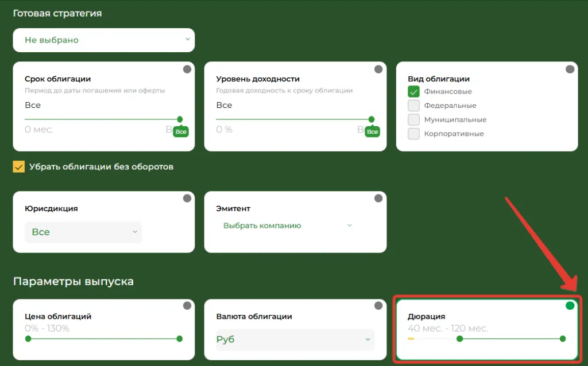Toggle the Уровень доходности filter indicator dot

tap(378, 69)
